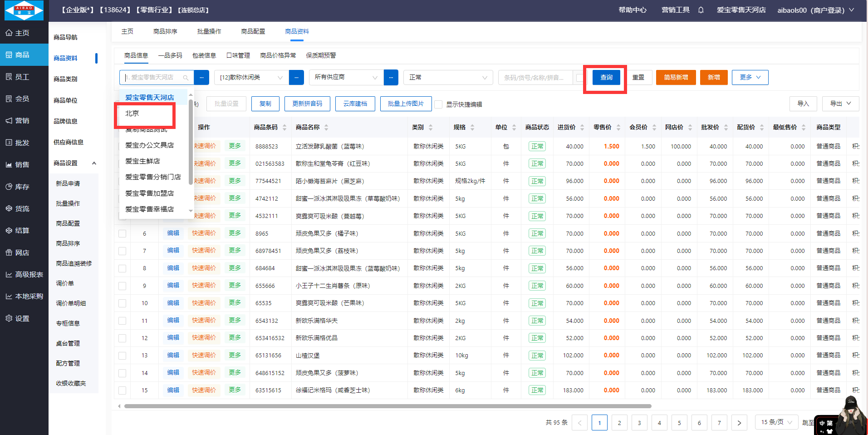The width and height of the screenshot is (868, 435).
Task: Open 销售 sidebar section
Action: pos(24,164)
